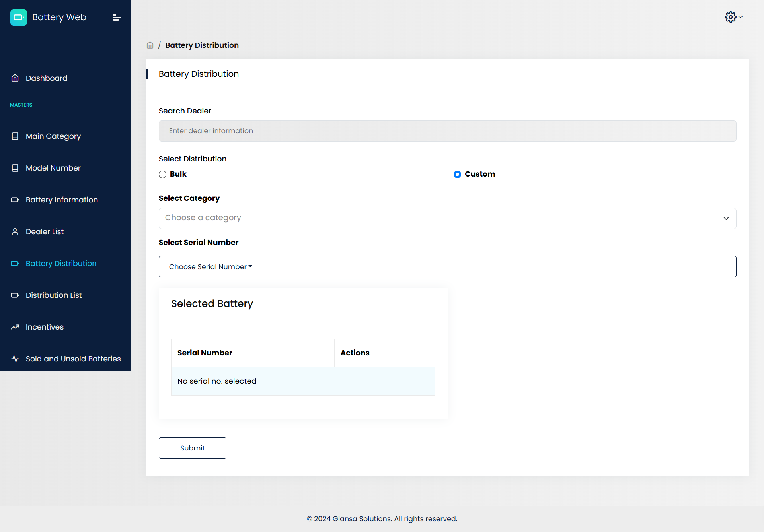Click the Incentives trending arrow icon
764x532 pixels.
click(x=15, y=327)
